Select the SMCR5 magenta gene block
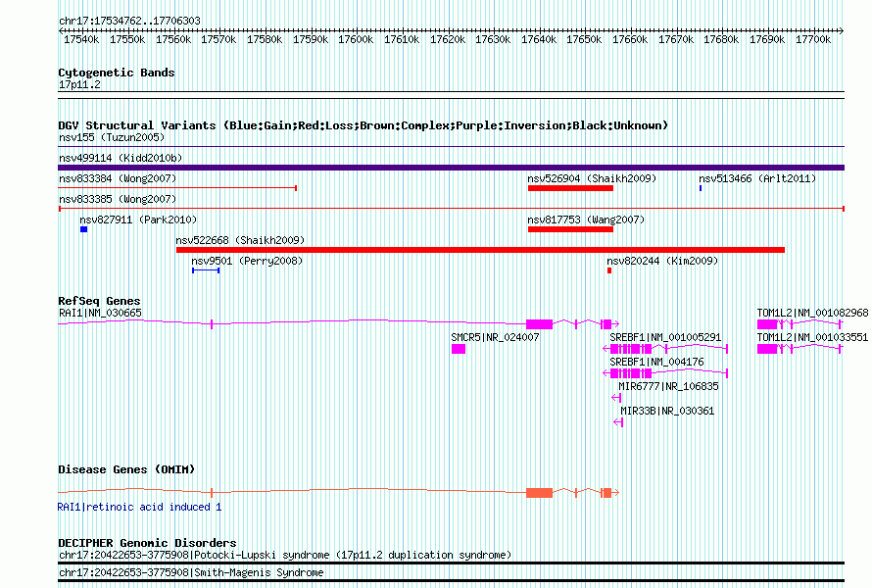872x588 pixels. tap(459, 349)
